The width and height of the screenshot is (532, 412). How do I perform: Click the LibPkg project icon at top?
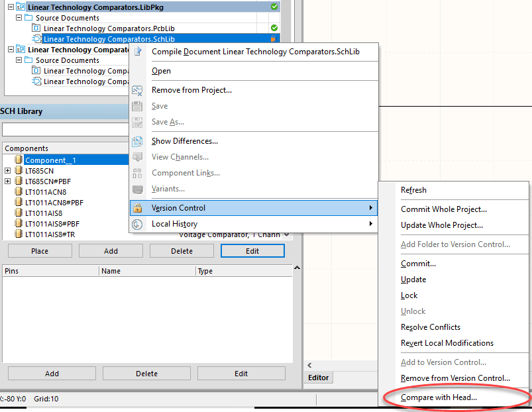(x=21, y=7)
